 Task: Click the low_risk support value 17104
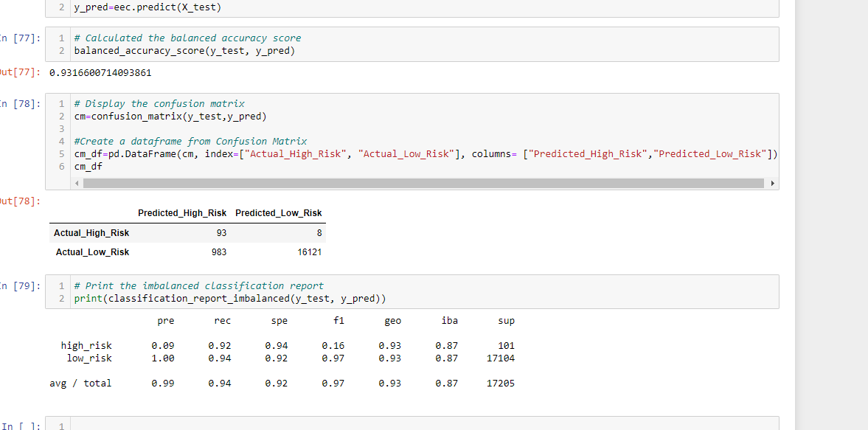pos(501,358)
